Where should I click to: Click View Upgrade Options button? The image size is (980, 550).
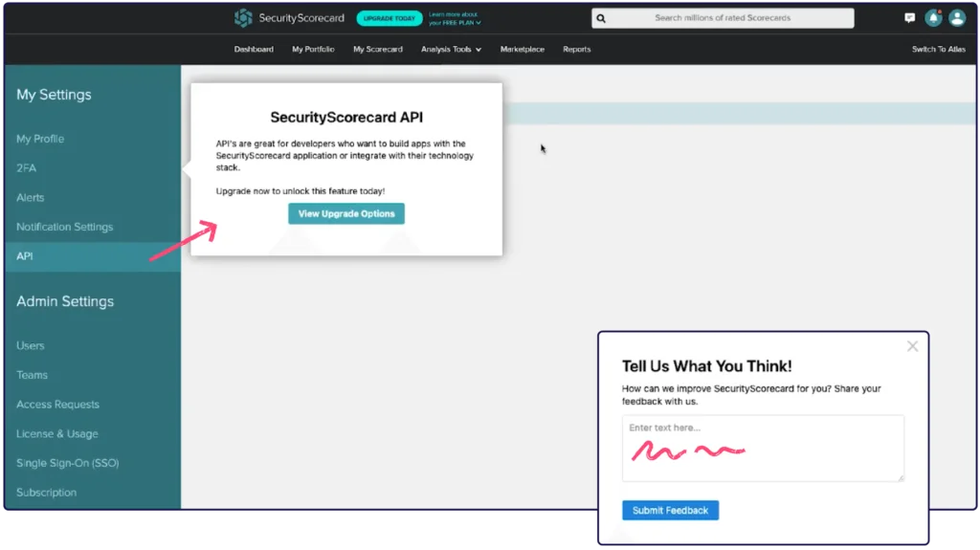point(346,214)
